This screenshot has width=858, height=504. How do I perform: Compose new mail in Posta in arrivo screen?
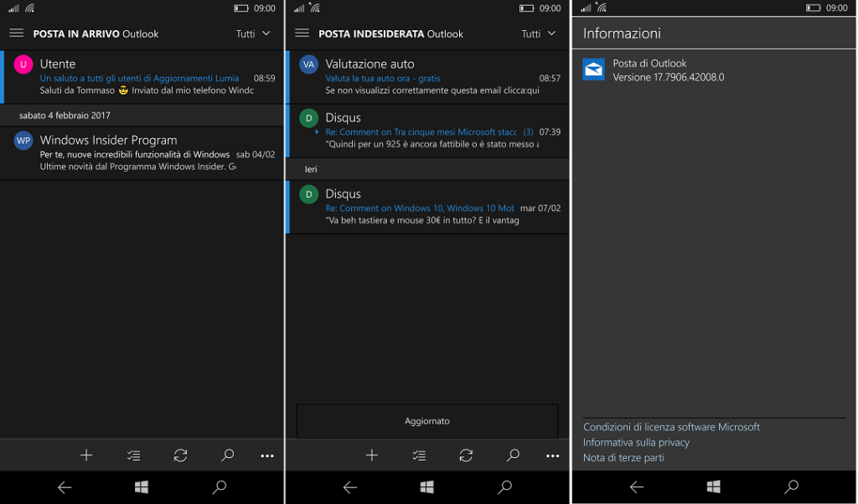pos(86,455)
